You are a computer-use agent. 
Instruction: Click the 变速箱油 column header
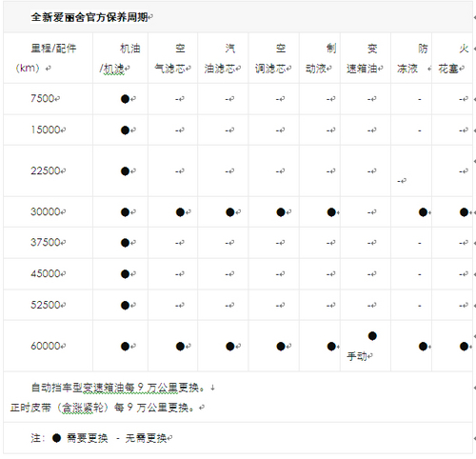[366, 58]
